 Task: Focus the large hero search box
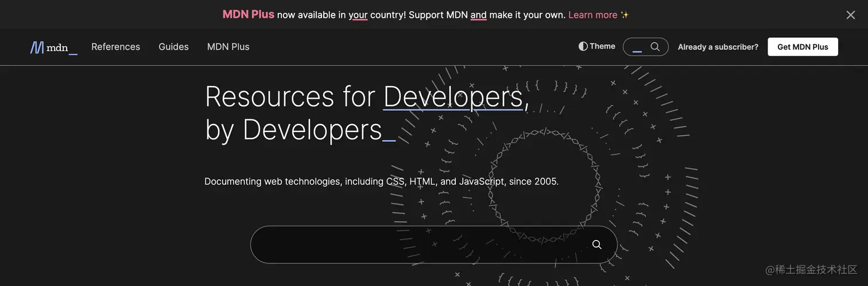pyautogui.click(x=433, y=245)
